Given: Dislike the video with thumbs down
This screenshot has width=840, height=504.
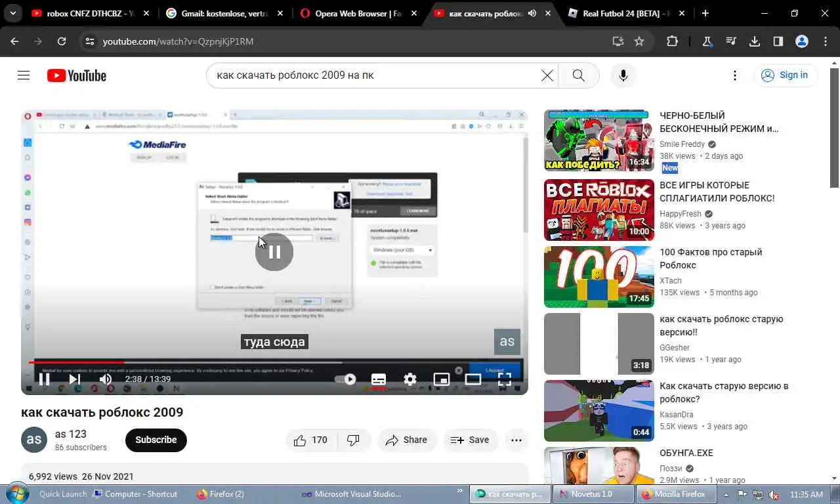Looking at the screenshot, I should pyautogui.click(x=354, y=440).
